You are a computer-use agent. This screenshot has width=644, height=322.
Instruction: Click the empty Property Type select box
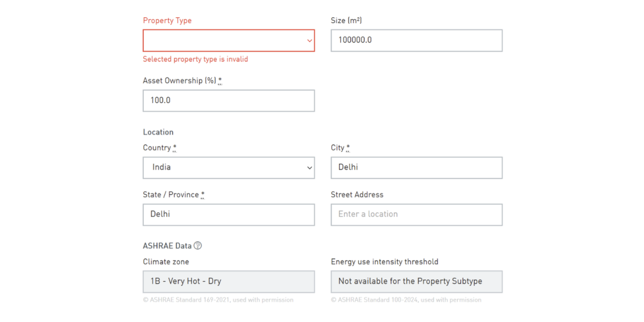click(229, 40)
